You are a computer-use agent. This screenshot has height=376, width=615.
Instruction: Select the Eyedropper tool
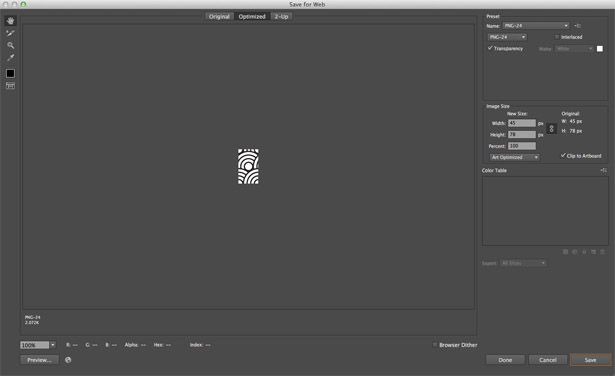11,57
